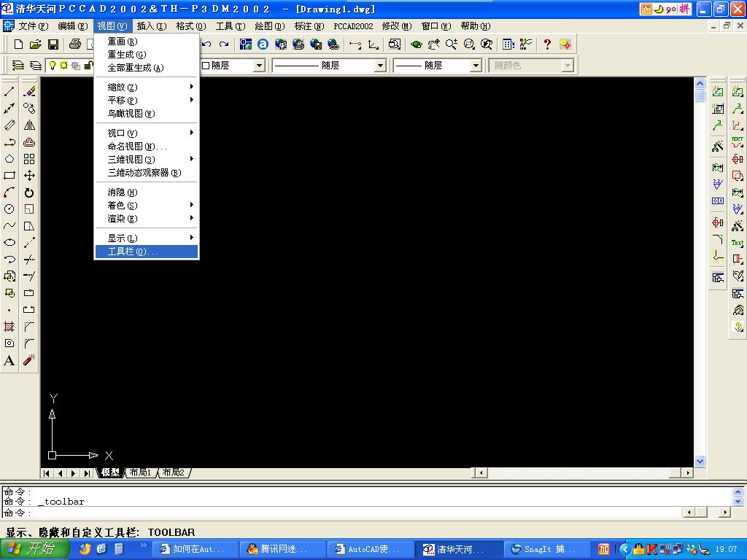The height and width of the screenshot is (560, 747).
Task: Toggle the layer lock padlock icon
Action: [x=88, y=65]
